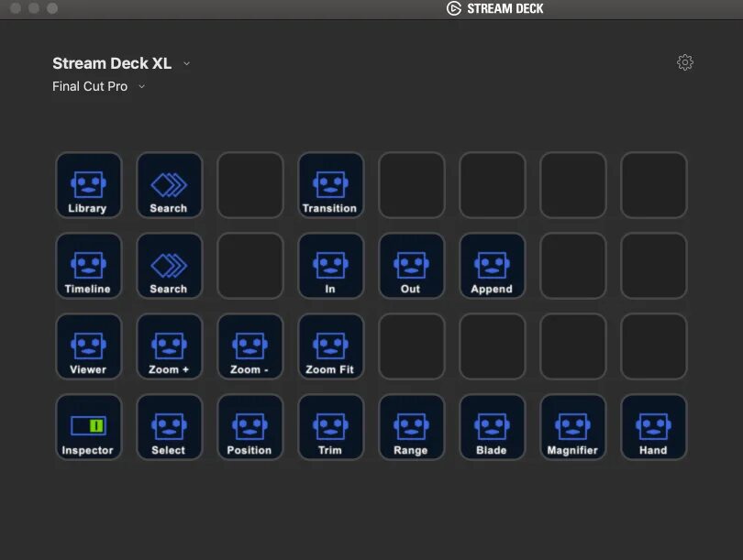The image size is (743, 560).
Task: Open the Stream Deck XL device dropdown
Action: [x=187, y=63]
